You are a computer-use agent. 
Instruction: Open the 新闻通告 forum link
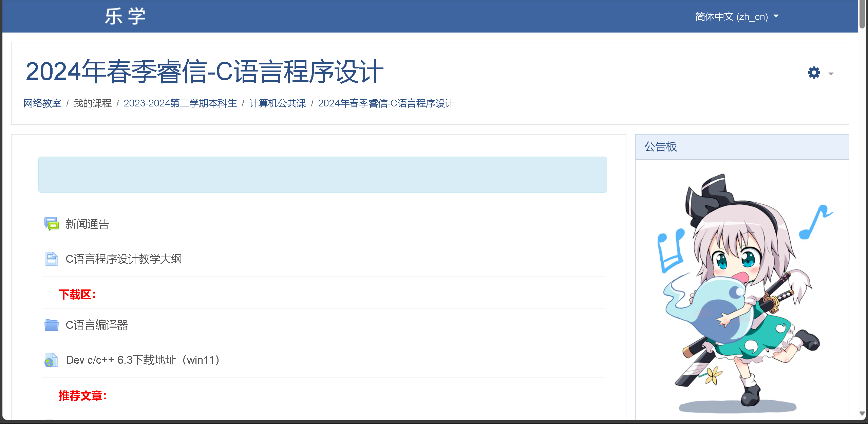(87, 224)
